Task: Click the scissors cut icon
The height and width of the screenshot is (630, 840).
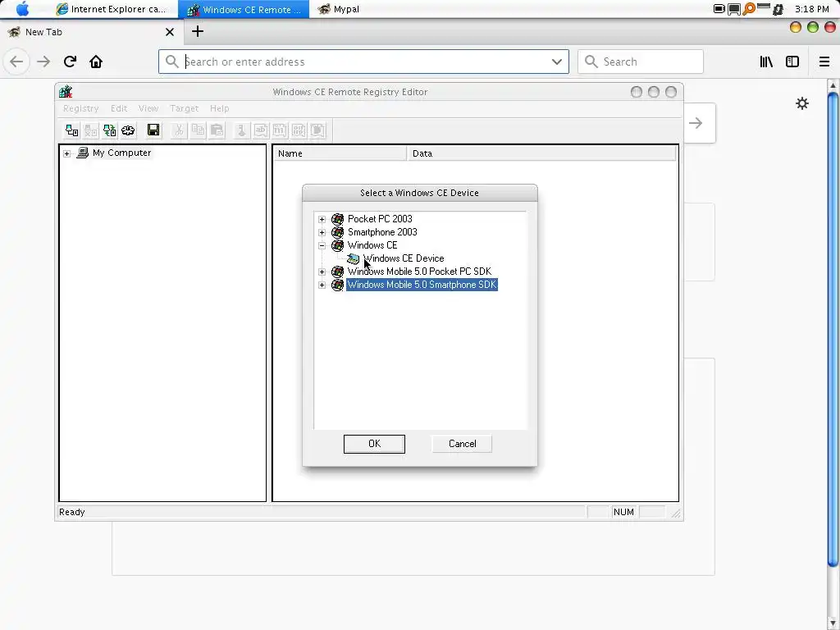Action: [x=179, y=130]
